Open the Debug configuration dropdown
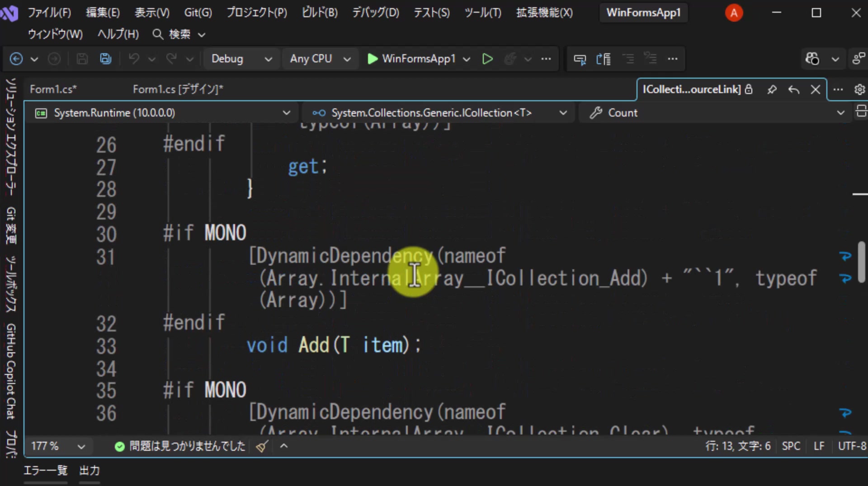 (x=241, y=59)
